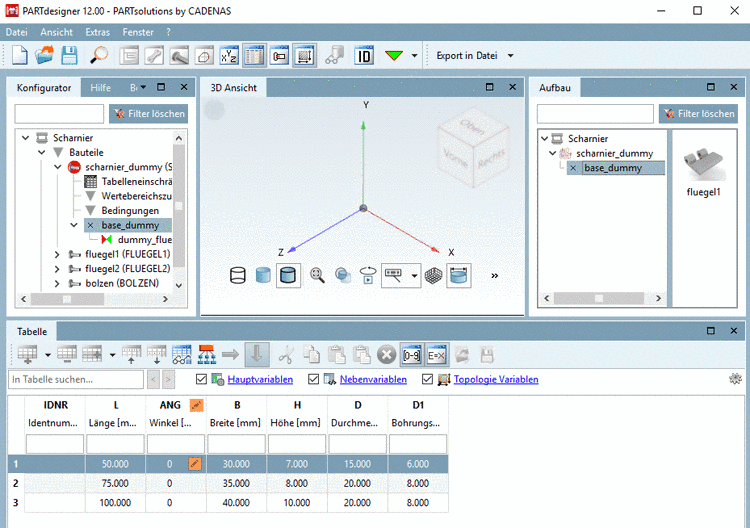Click the mesh grid icon in the 3D view
Image resolution: width=750 pixels, height=528 pixels.
coord(433,275)
